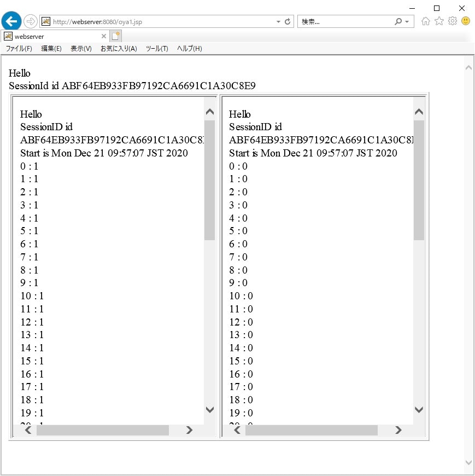Open the Tools gear icon
Screen dimensions: 475x476
(452, 21)
